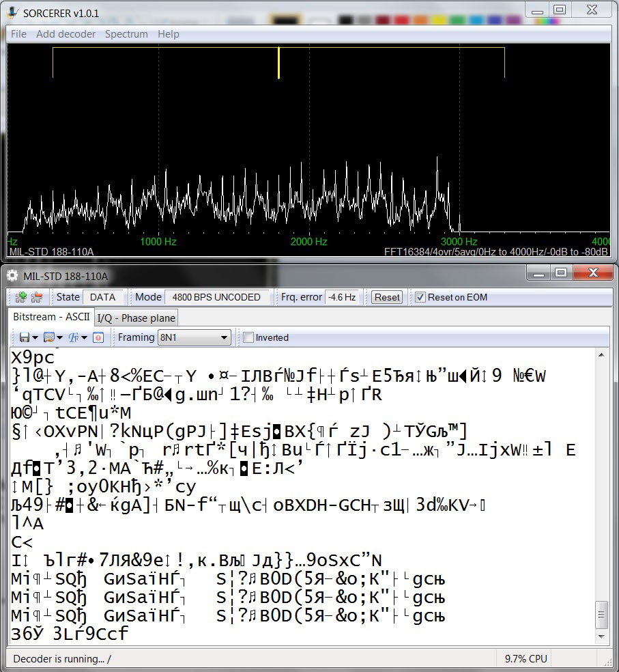Click the gear icon in MIL-STD 188-110A title bar
This screenshot has width=619, height=672.
pos(12,276)
